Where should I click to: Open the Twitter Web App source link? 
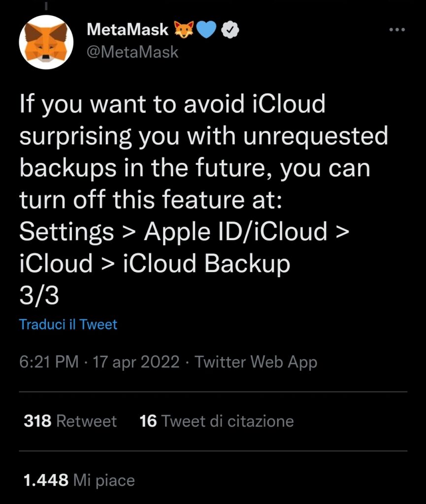pyautogui.click(x=256, y=362)
